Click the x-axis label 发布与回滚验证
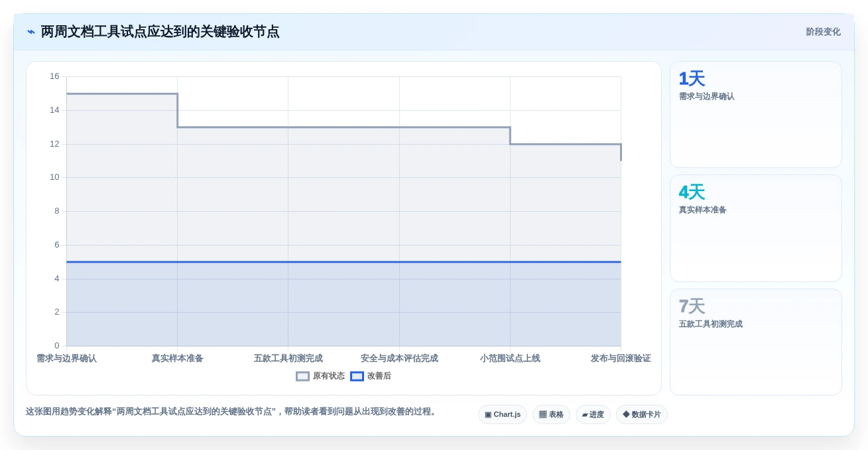Image resolution: width=868 pixels, height=450 pixels. coord(621,358)
